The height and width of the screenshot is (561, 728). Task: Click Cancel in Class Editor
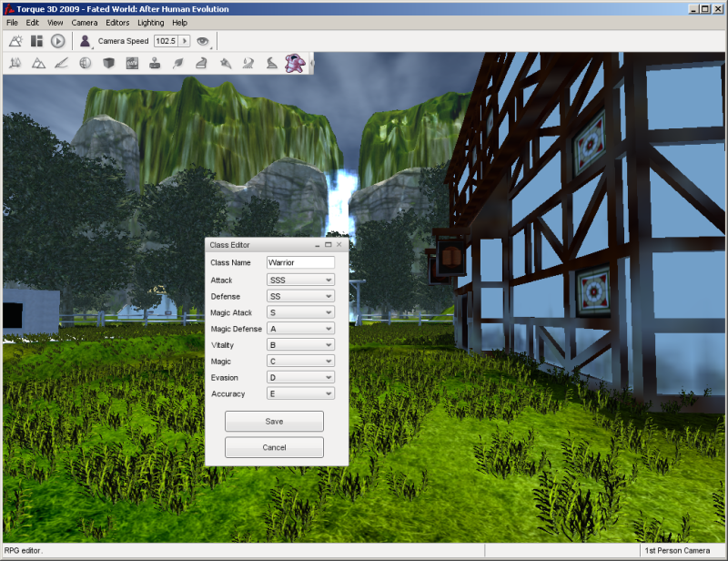point(274,447)
